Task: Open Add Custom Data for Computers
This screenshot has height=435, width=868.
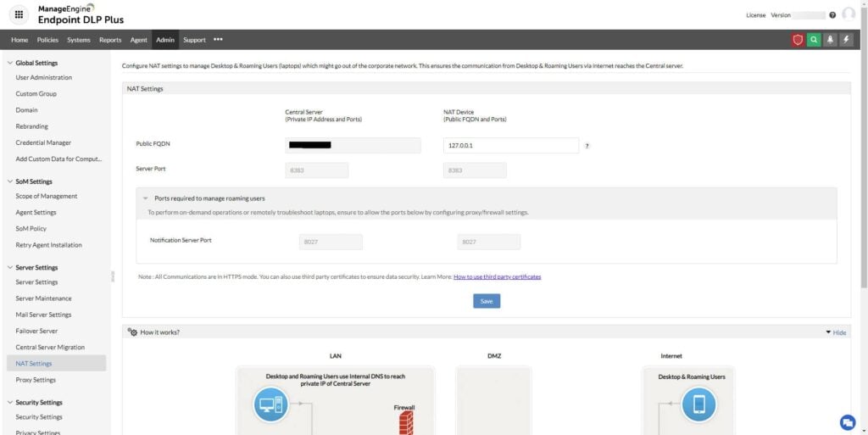Action: click(58, 159)
